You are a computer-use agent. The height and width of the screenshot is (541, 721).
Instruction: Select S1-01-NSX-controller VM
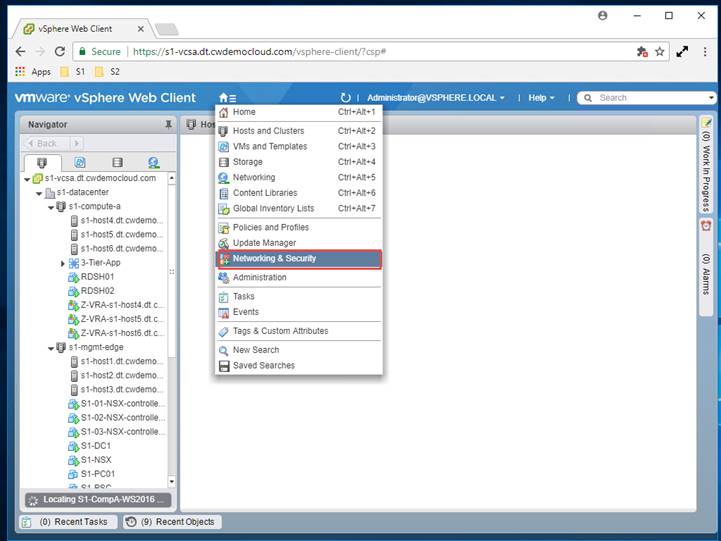pyautogui.click(x=116, y=404)
